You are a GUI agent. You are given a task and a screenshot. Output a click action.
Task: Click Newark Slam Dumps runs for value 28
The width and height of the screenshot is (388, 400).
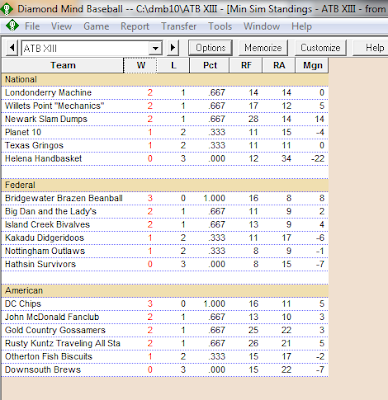tap(253, 119)
